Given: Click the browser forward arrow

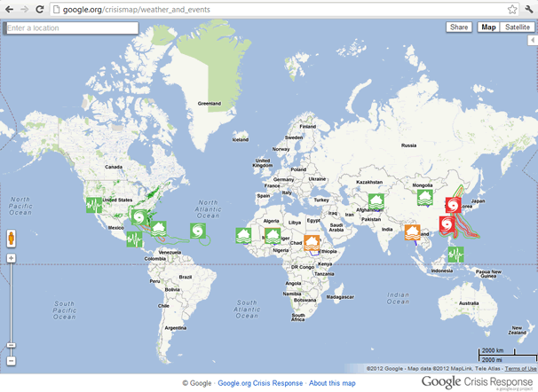Looking at the screenshot, I should pyautogui.click(x=24, y=9).
